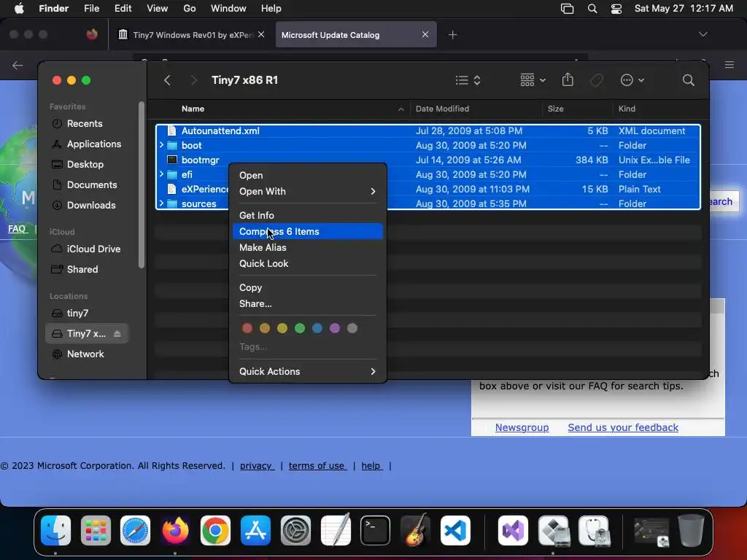The height and width of the screenshot is (560, 747).
Task: Click the Finder window search magnifier
Action: click(688, 80)
